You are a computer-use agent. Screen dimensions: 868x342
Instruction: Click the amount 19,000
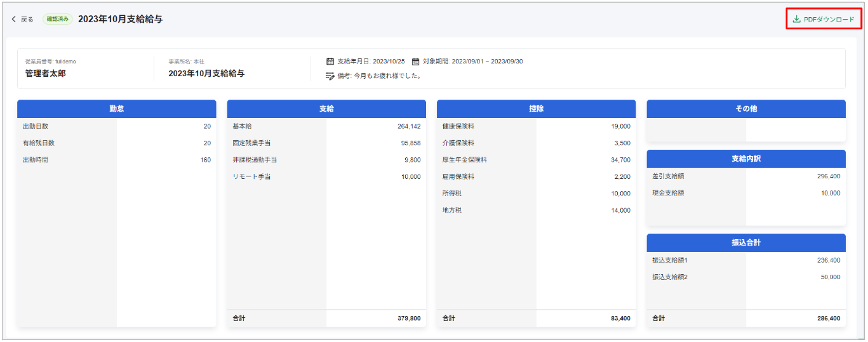[x=621, y=126]
